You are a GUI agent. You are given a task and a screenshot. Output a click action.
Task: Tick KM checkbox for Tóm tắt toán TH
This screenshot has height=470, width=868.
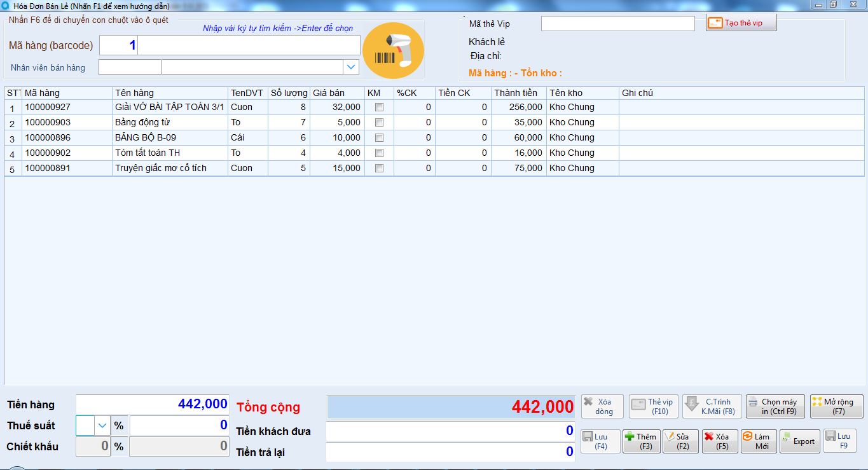click(x=380, y=153)
